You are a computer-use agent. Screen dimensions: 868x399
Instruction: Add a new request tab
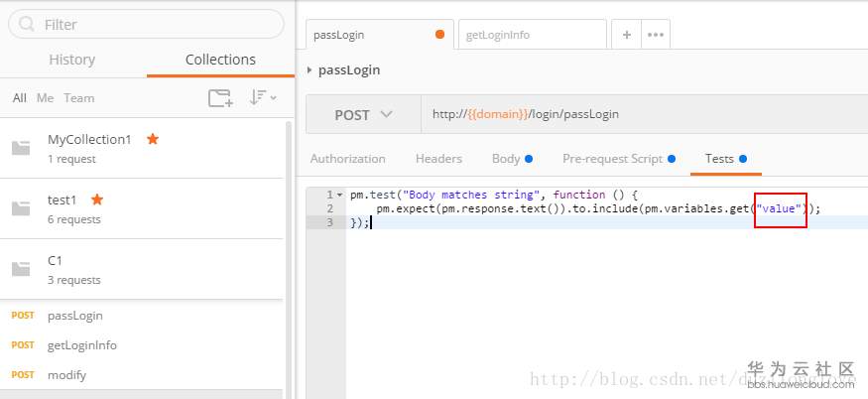[x=626, y=35]
